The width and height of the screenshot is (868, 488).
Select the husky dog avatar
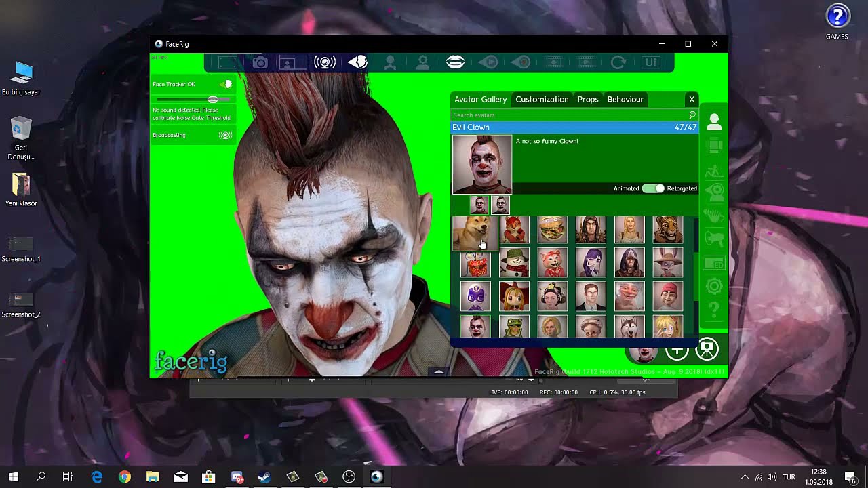coord(629,327)
